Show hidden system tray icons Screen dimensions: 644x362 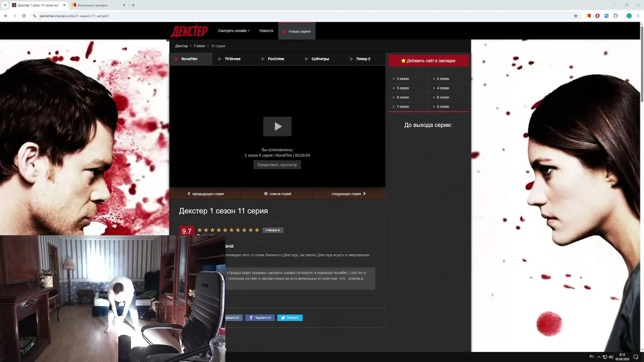click(599, 356)
